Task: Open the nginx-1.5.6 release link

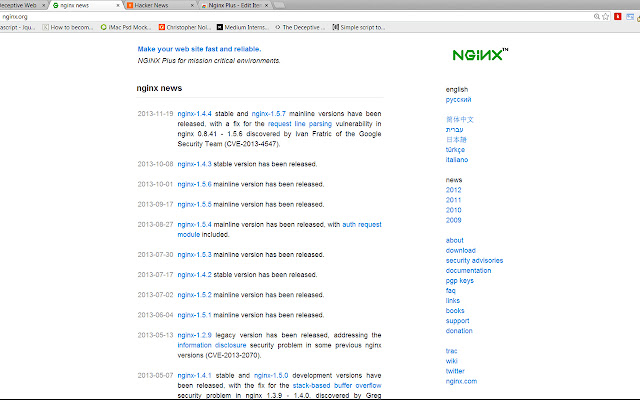Action: point(194,184)
